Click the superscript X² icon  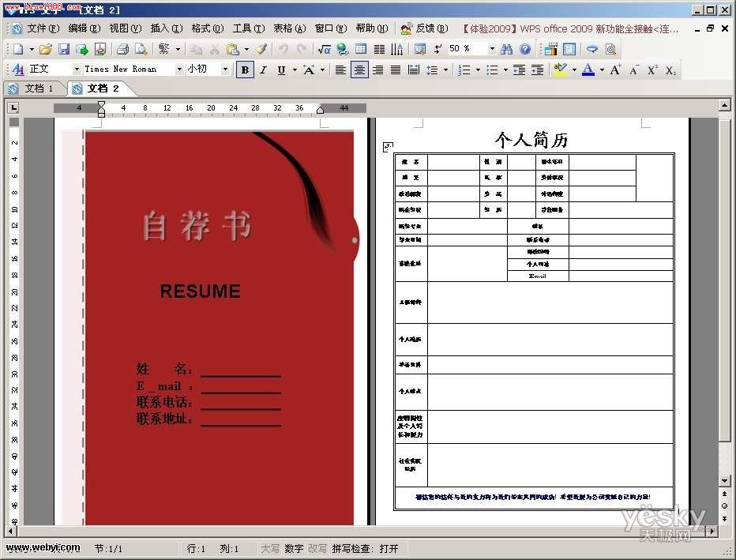(652, 70)
